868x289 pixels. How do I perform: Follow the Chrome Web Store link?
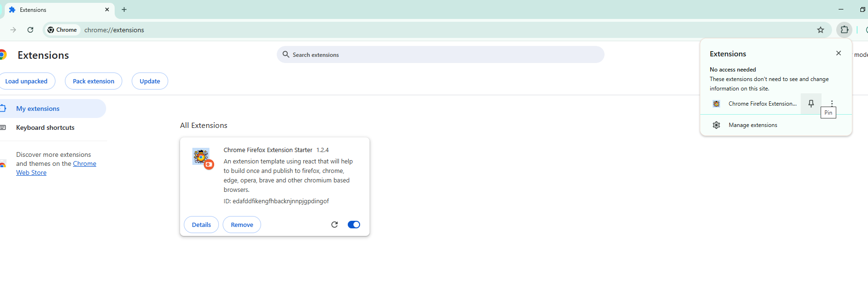tap(56, 168)
